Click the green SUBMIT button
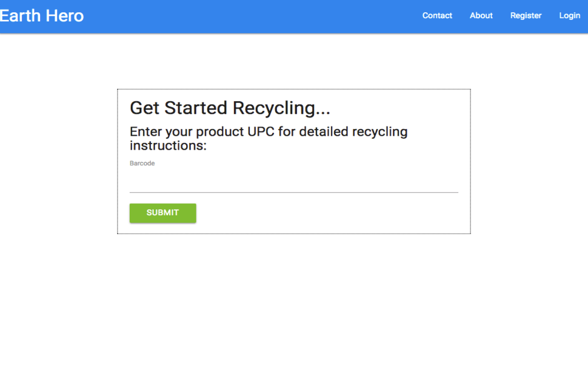588x392 pixels. (x=162, y=213)
